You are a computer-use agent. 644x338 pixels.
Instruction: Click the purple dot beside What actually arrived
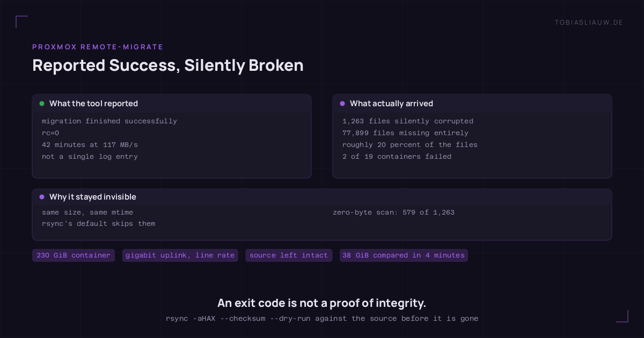(x=342, y=104)
